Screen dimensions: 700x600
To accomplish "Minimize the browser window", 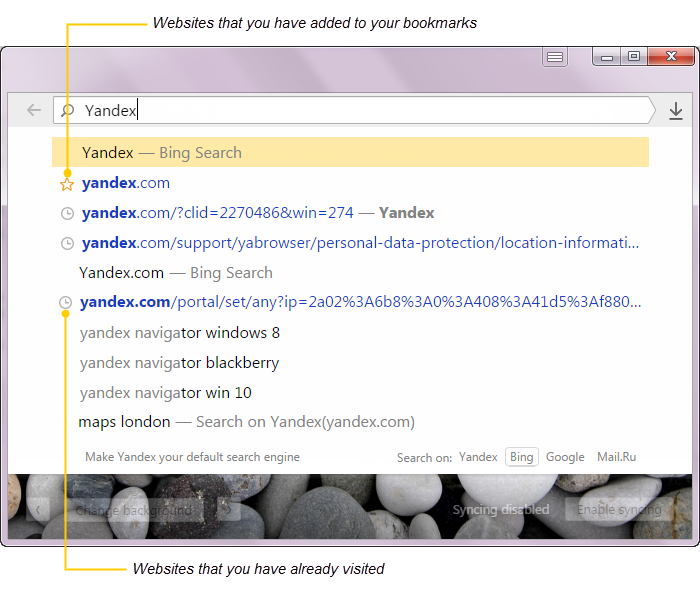I will pos(606,57).
